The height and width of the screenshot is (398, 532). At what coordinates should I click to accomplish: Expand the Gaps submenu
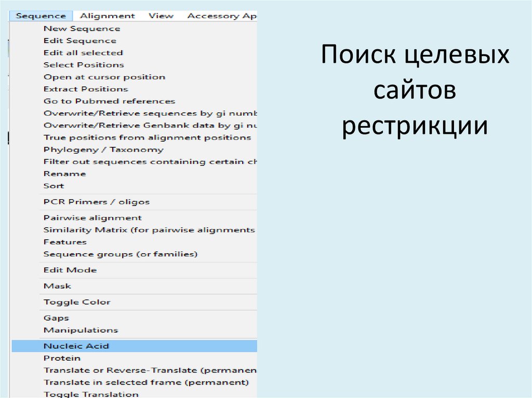[56, 318]
